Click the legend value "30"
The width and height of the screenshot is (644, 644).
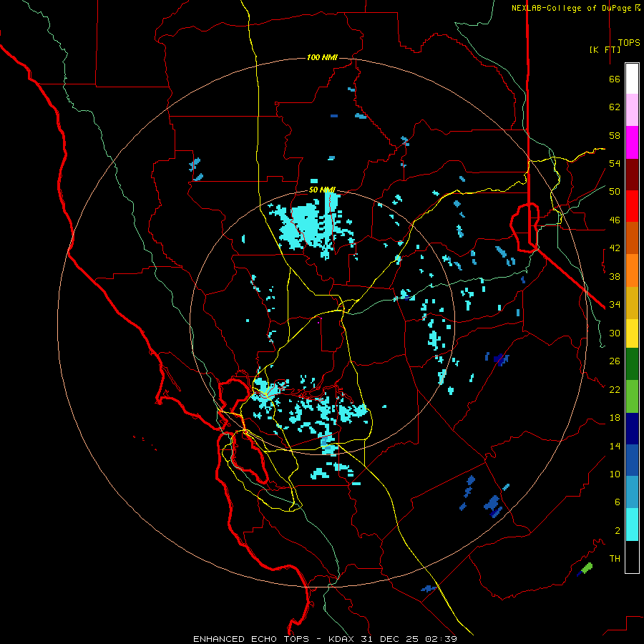(615, 333)
